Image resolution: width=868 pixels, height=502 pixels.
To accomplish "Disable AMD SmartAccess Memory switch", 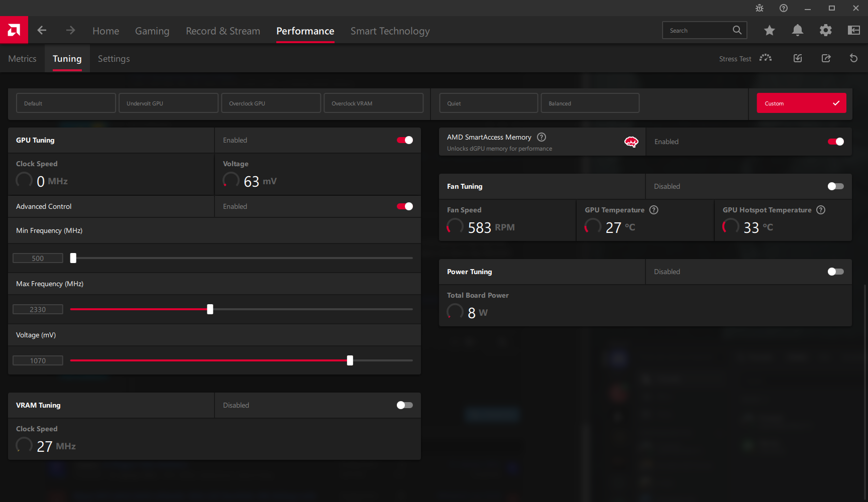I will 836,142.
